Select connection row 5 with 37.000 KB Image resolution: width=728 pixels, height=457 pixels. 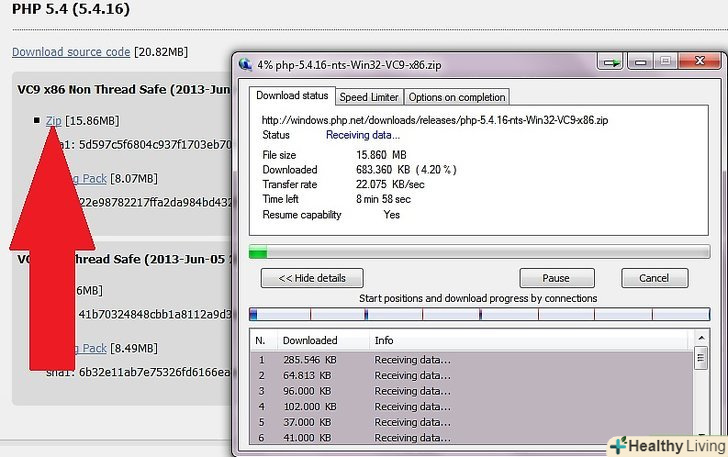pos(471,422)
